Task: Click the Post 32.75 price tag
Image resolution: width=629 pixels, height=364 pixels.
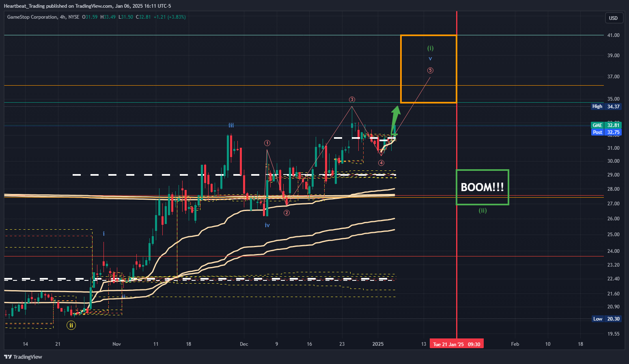Action: [x=606, y=132]
